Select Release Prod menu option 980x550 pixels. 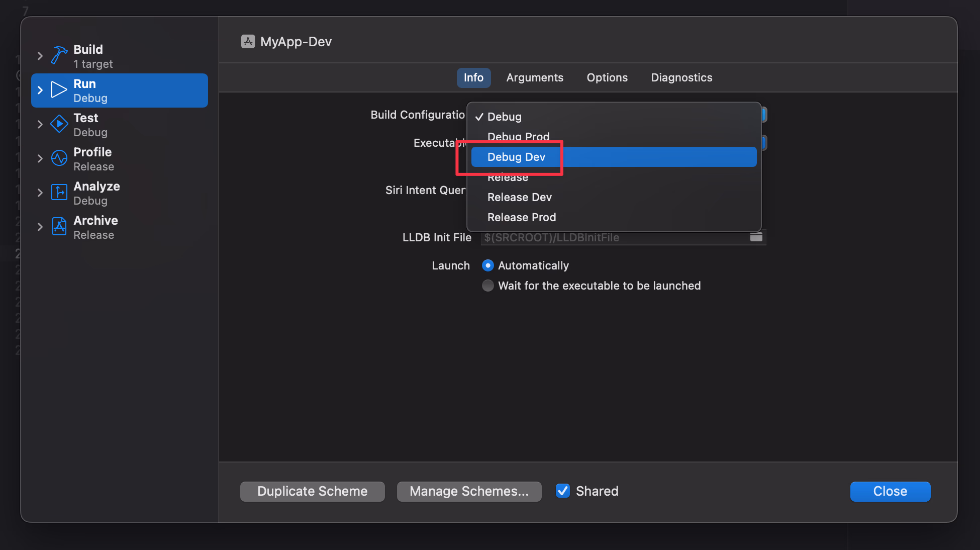pyautogui.click(x=522, y=217)
